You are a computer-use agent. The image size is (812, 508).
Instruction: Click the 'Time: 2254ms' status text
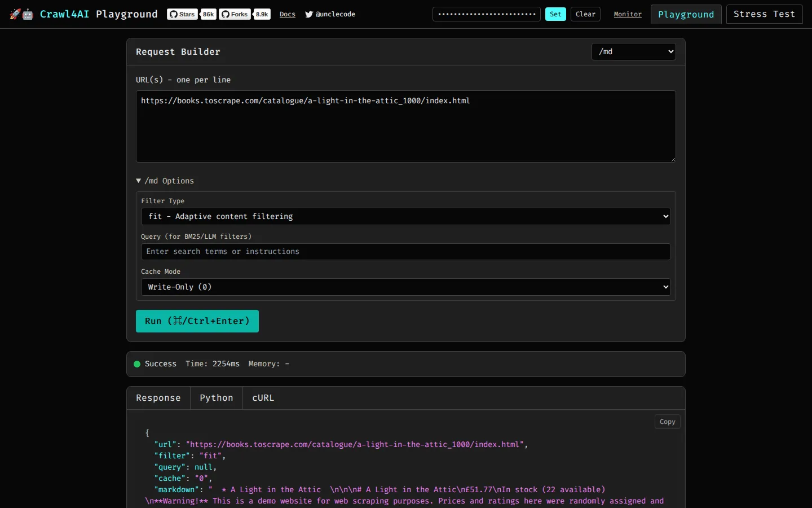coord(213,364)
